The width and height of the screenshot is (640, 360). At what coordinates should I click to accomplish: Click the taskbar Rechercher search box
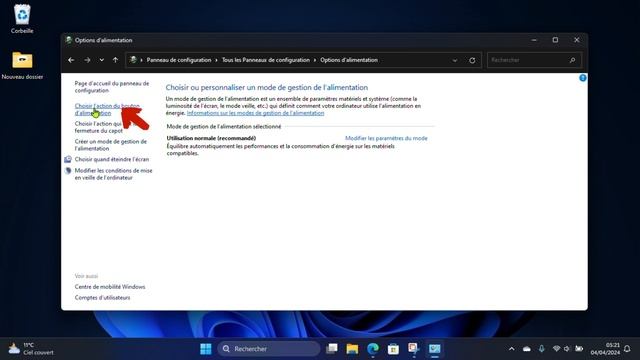[x=269, y=349]
